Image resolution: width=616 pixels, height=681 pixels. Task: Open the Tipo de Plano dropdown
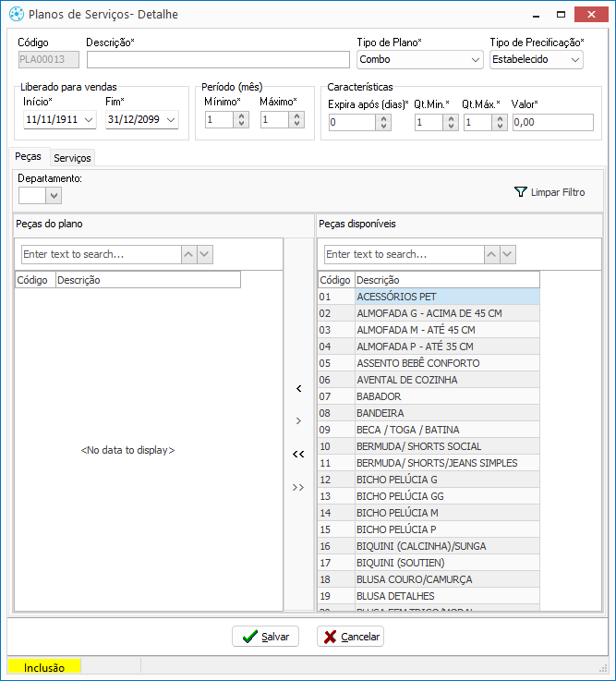coord(476,60)
